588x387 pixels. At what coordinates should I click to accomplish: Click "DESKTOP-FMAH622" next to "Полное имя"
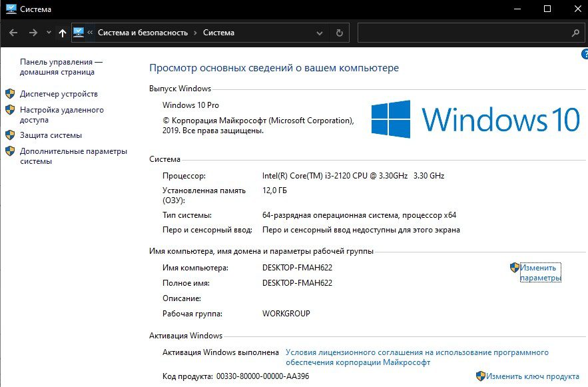click(x=298, y=282)
